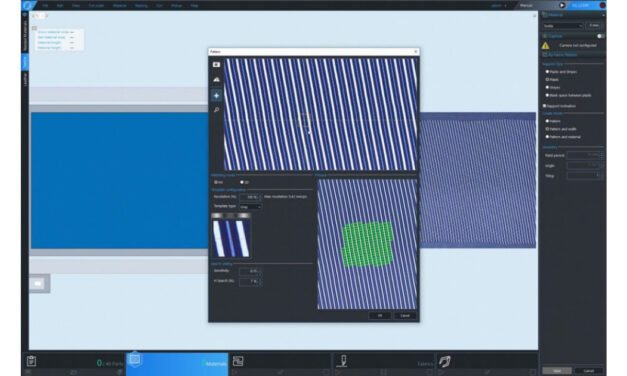Click the Plaid period input field
Screen dimensions: 627x376
pos(585,155)
